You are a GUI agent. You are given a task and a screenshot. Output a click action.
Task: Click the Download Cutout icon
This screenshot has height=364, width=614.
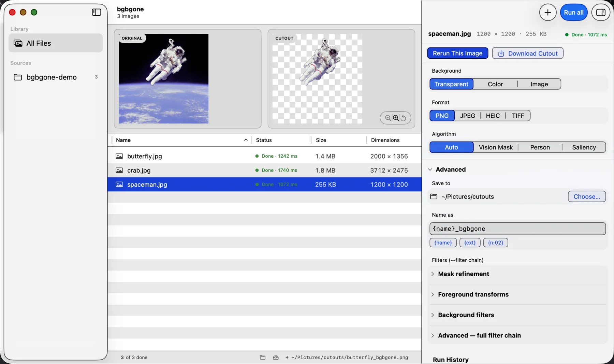tap(501, 54)
